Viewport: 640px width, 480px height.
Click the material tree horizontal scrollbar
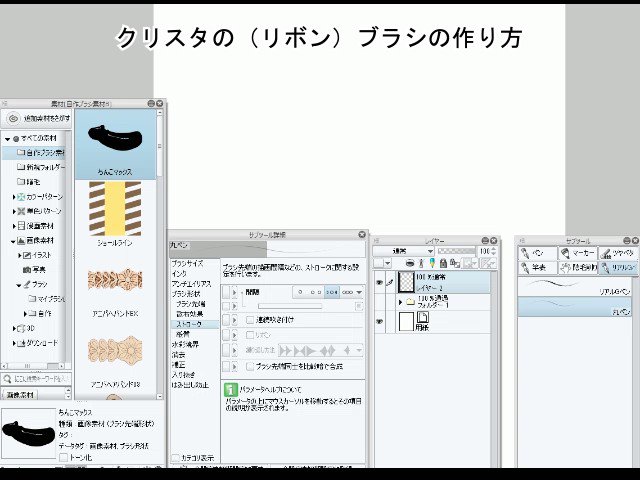coord(33,366)
